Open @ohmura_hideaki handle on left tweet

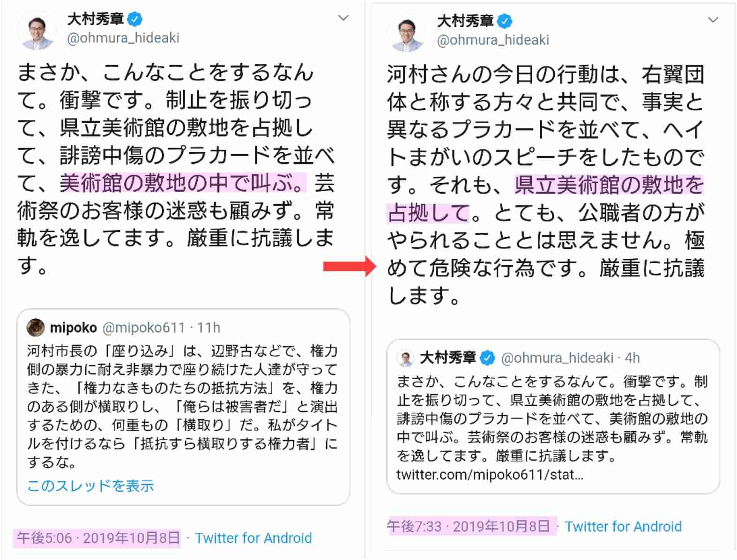(x=123, y=38)
